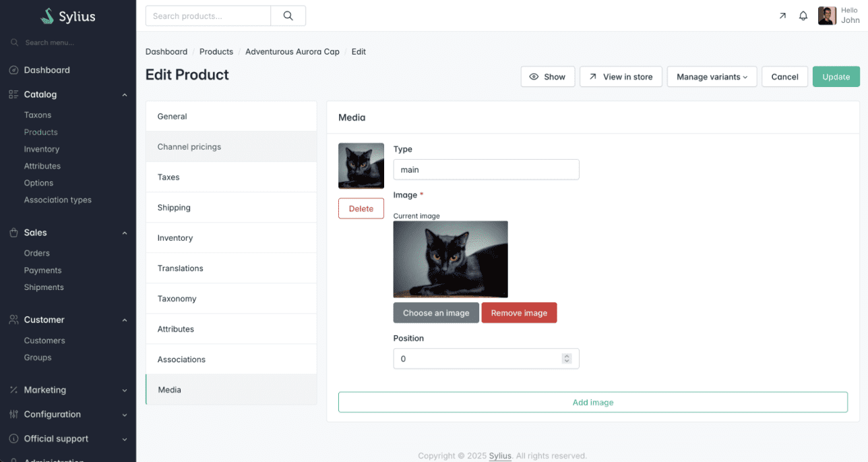Open the Inventory product tab
The width and height of the screenshot is (868, 462).
click(x=231, y=238)
